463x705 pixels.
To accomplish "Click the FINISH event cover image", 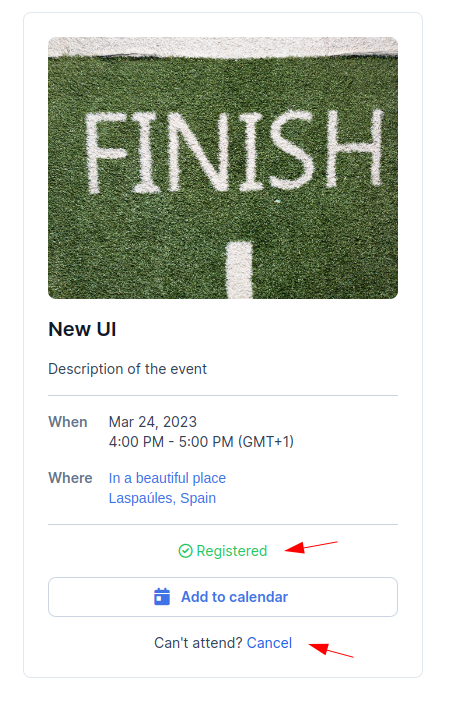I will click(223, 168).
